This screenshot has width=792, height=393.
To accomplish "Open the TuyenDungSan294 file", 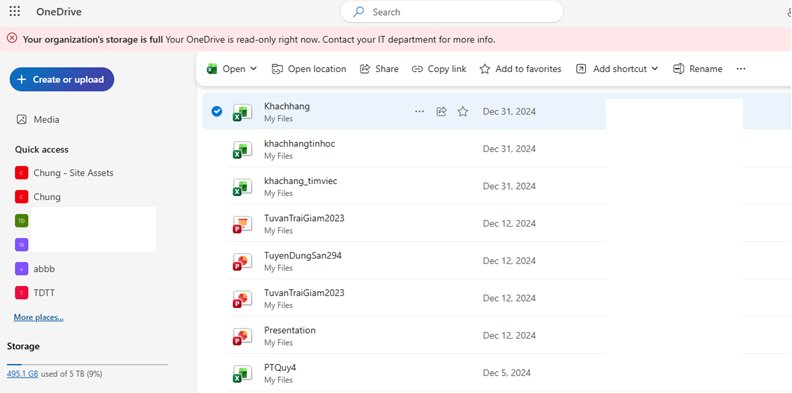I will click(303, 256).
